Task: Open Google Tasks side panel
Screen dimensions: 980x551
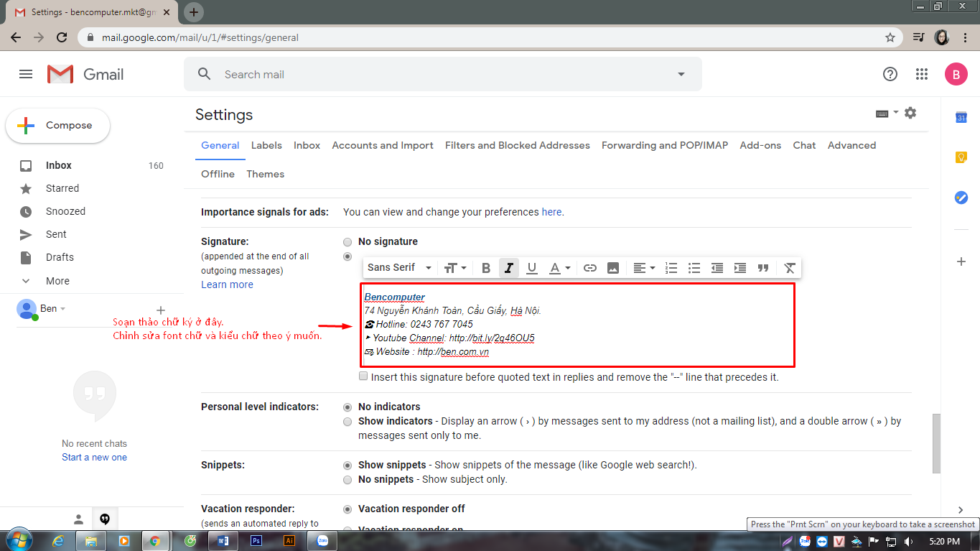Action: 961,198
